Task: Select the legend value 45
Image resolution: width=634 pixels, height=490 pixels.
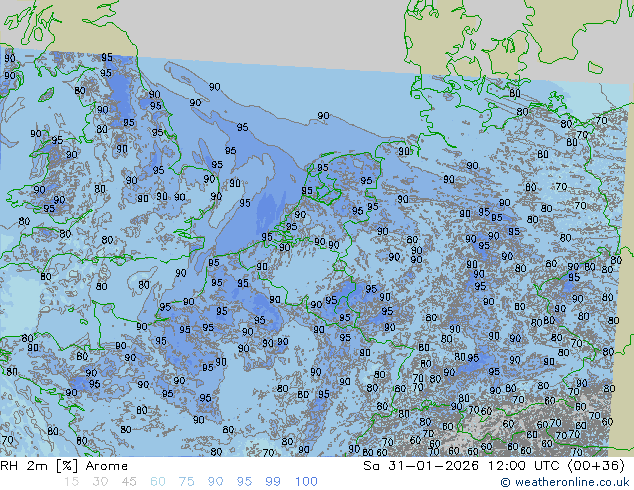Action: point(129,482)
